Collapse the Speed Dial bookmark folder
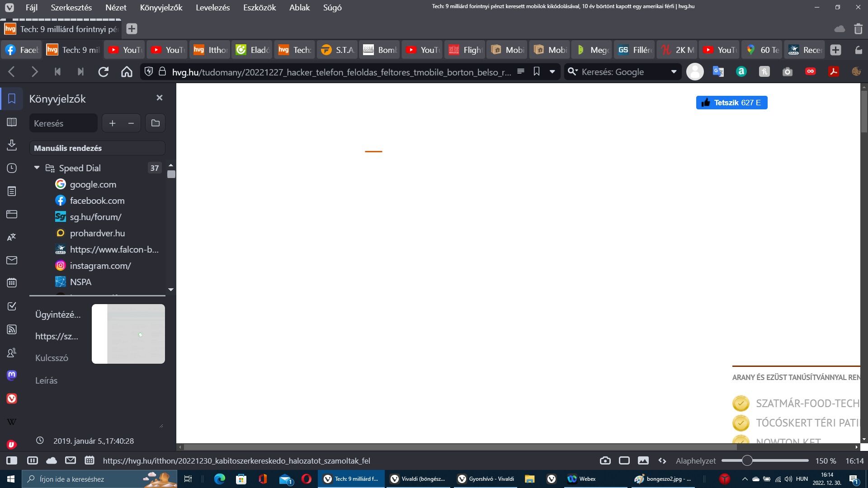 (37, 168)
